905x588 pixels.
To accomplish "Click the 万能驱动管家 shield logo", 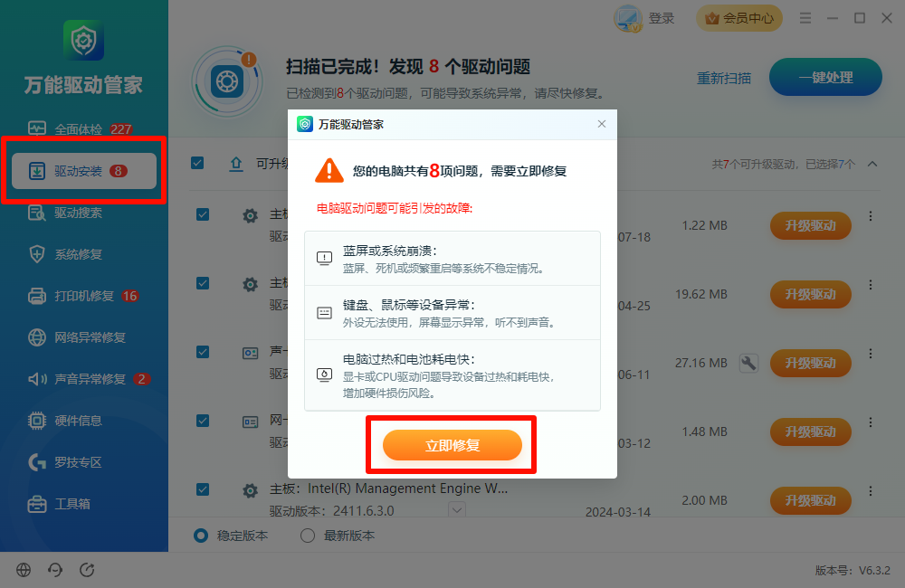I will pyautogui.click(x=83, y=40).
